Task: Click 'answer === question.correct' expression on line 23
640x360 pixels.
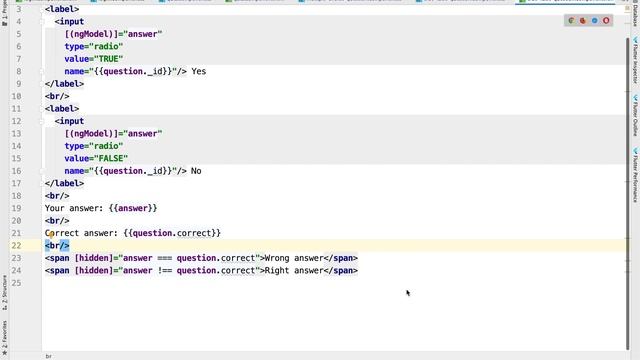Action: 189,258
